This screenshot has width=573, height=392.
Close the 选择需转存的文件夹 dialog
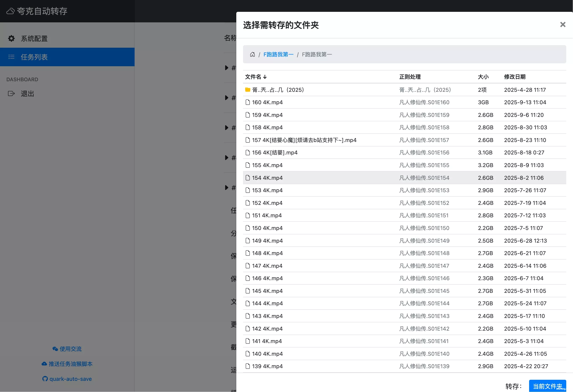(563, 24)
